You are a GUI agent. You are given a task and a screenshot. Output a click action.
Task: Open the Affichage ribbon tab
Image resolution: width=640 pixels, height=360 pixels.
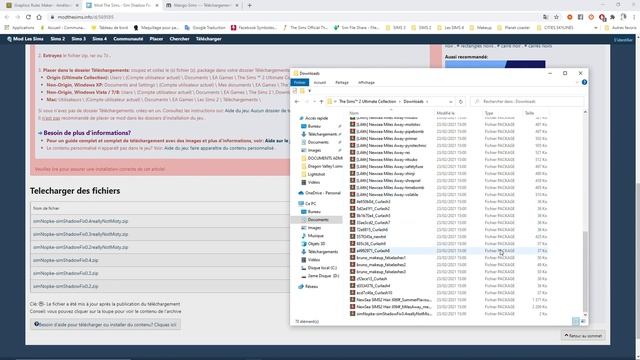point(366,82)
